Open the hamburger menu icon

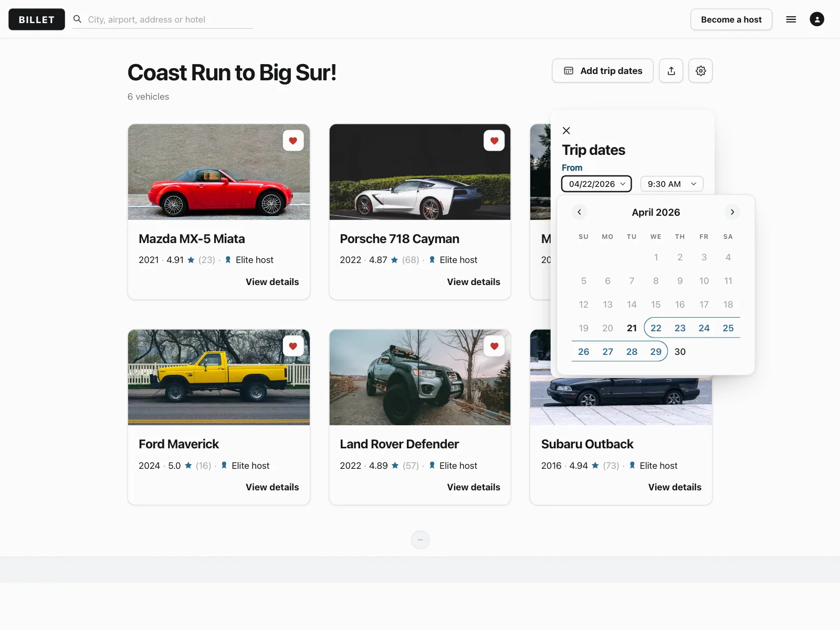click(x=791, y=19)
